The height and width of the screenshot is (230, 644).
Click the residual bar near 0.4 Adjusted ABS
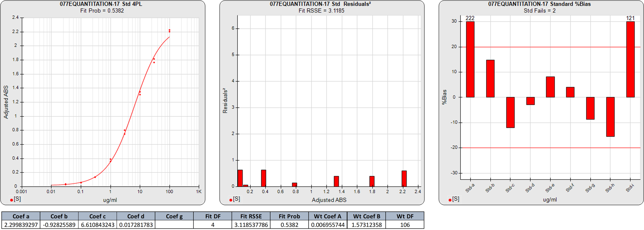263,178
